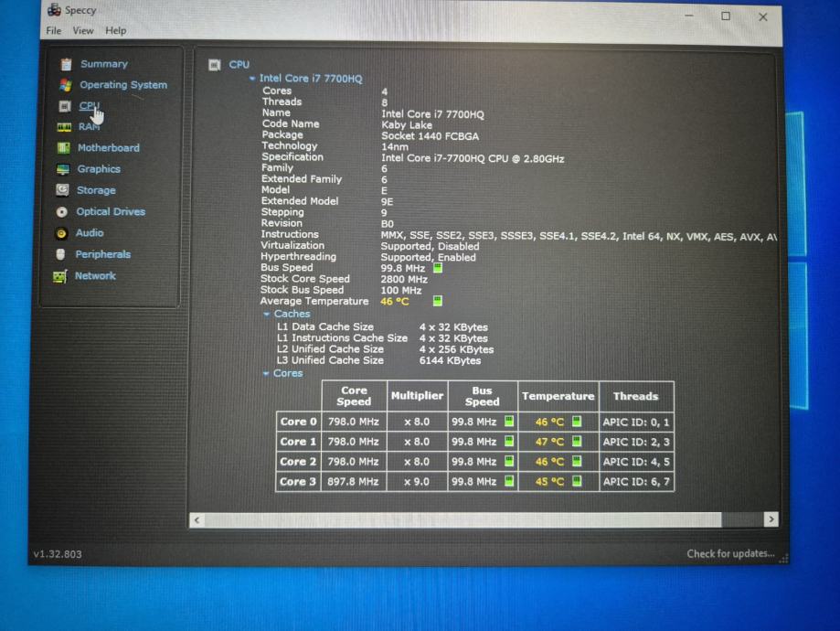The width and height of the screenshot is (840, 631).
Task: Go to the Peripherals section
Action: [103, 254]
